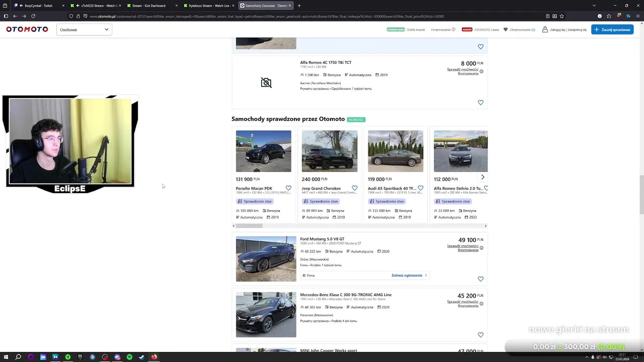The width and height of the screenshot is (644, 362).
Task: Click financing info icon next to 45 200 PLN
Action: (481, 304)
